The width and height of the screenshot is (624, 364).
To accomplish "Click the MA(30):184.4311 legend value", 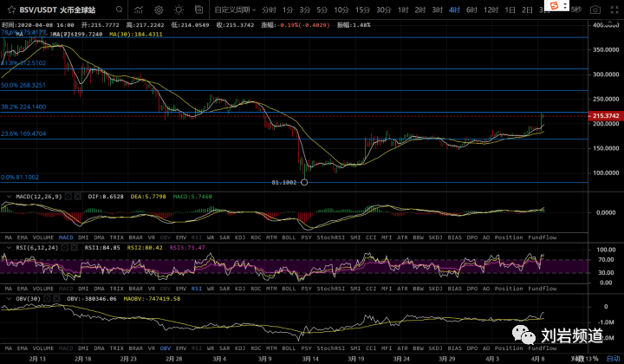I will 136,34.
